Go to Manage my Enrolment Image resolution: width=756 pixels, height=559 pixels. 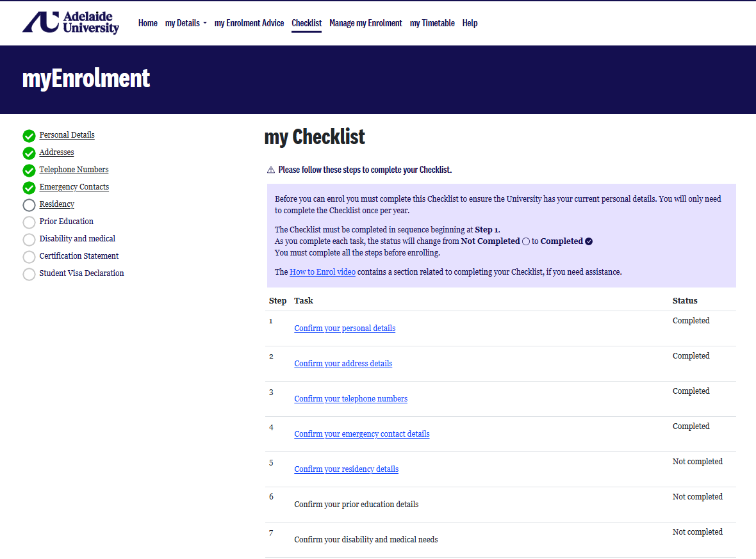tap(365, 23)
